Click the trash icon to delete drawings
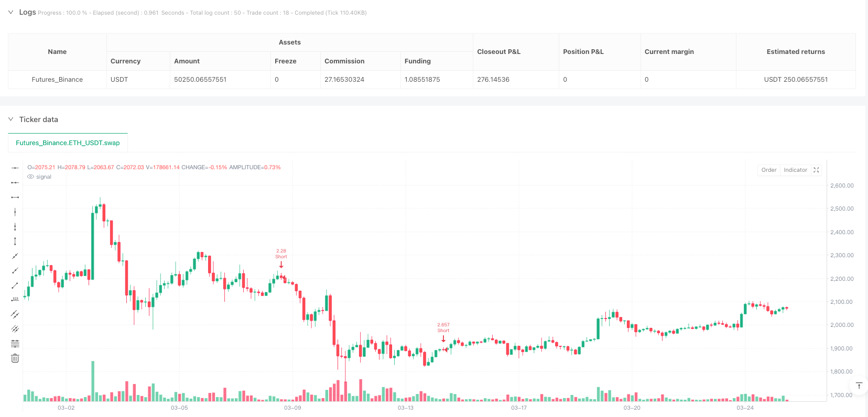This screenshot has width=868, height=417. point(15,358)
